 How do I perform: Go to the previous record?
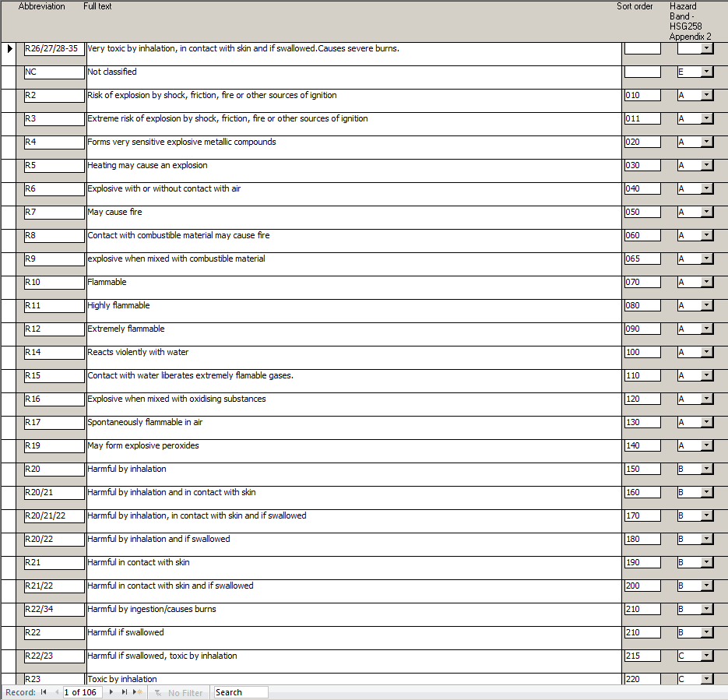pos(56,692)
